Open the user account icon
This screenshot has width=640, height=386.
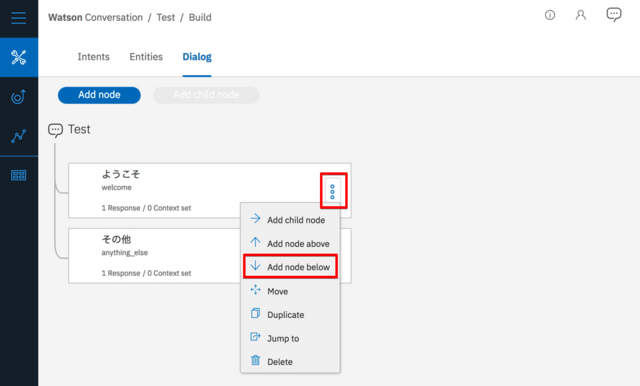tap(580, 16)
